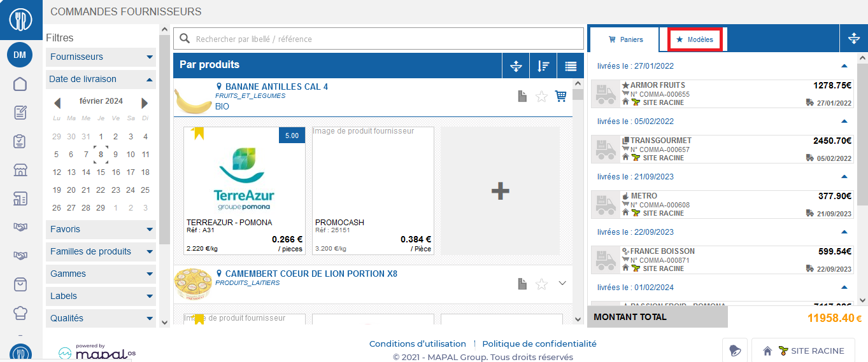The width and height of the screenshot is (868, 362).
Task: Open the TRANSGOURMET order COMMA-000657
Action: pos(722,150)
